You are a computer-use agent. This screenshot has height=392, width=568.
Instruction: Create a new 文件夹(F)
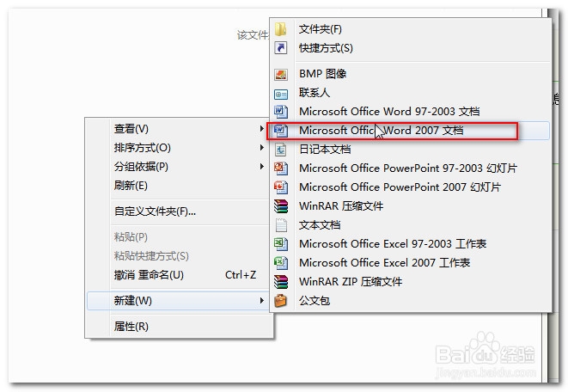click(x=411, y=29)
